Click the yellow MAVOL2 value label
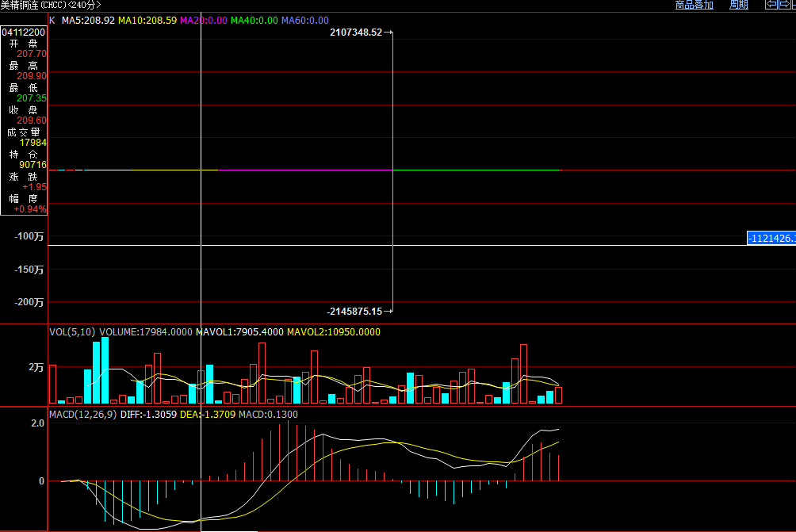 click(x=333, y=332)
